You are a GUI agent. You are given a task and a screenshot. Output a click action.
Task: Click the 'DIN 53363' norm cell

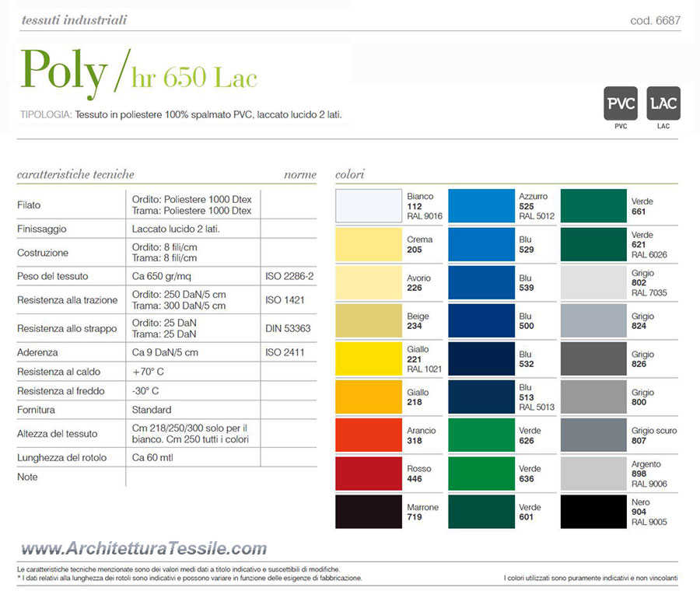[x=288, y=328]
